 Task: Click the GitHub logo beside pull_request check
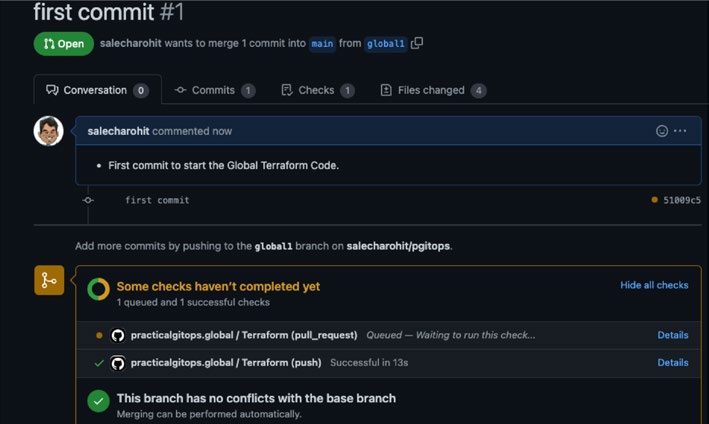[118, 335]
